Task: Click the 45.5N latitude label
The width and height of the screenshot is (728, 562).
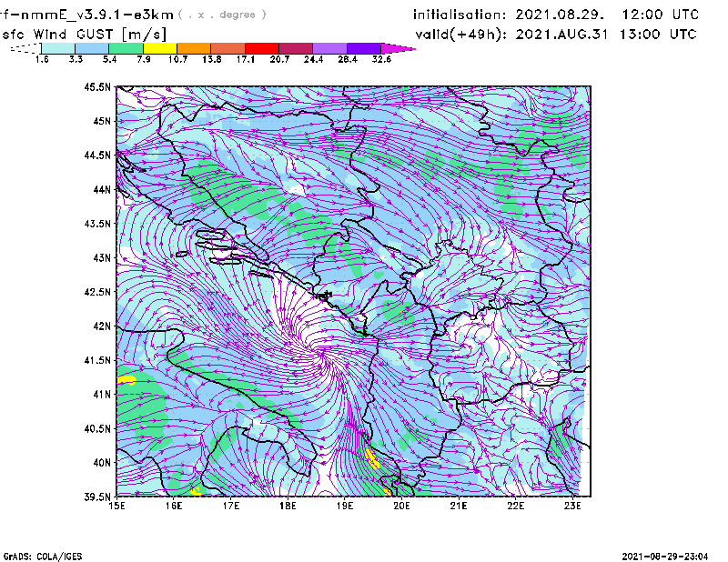Action: point(97,86)
